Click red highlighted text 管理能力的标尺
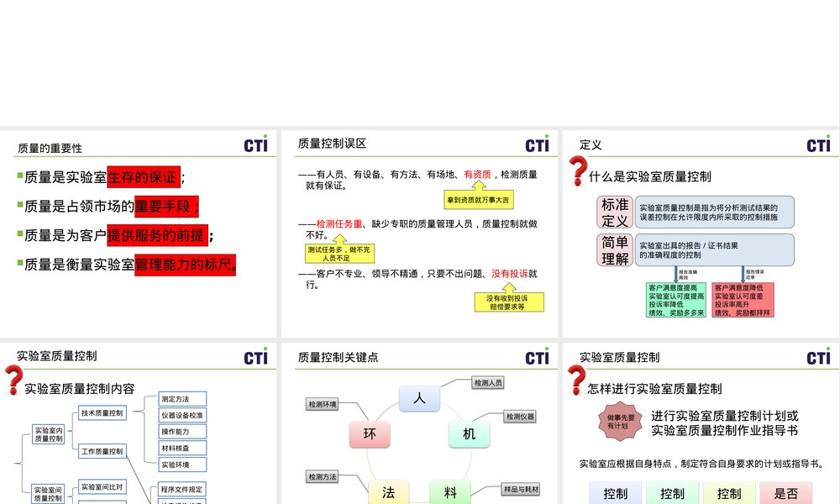This screenshot has height=504, width=840. coord(185,265)
